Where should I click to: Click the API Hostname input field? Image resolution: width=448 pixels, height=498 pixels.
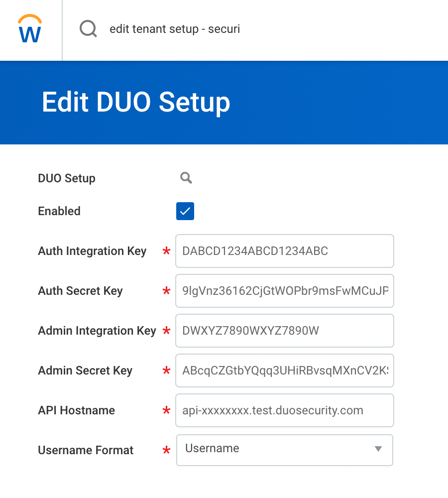click(284, 410)
